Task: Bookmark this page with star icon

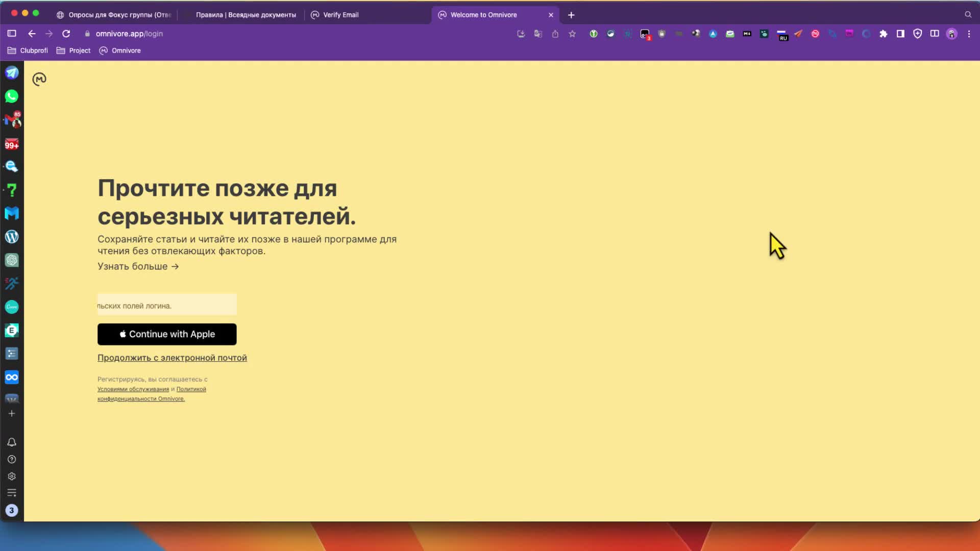Action: click(572, 34)
